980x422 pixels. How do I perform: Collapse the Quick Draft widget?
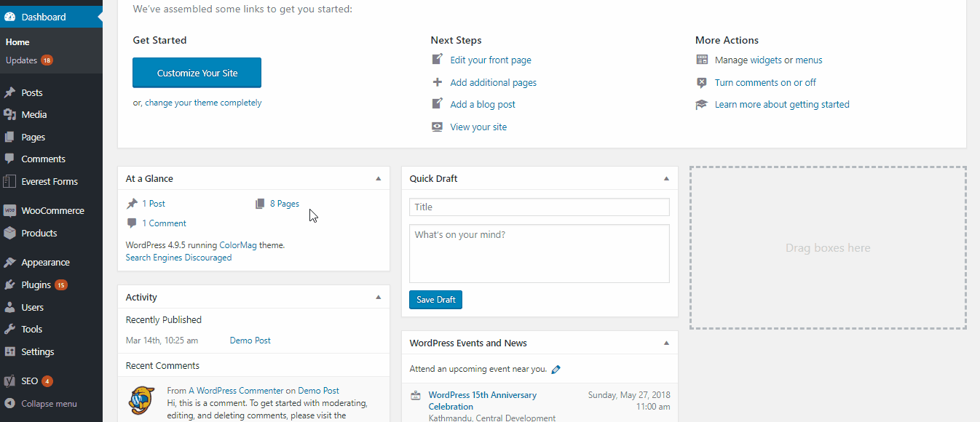click(666, 178)
